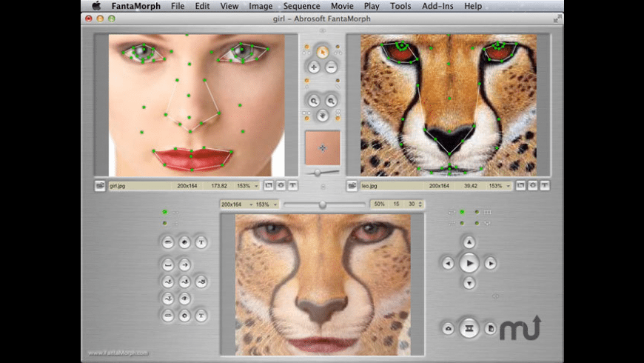
Task: Click the curve button beside the eye button
Action: 167,299
